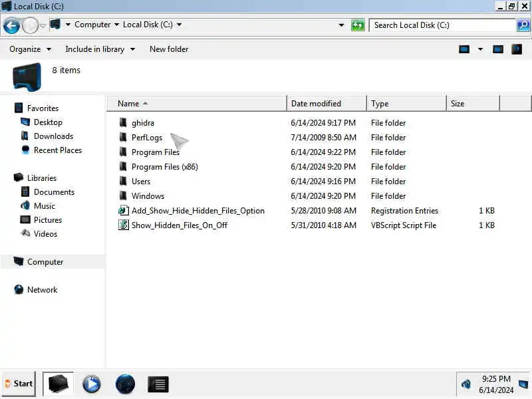Click the Favorites group in navigation pane
532x399 pixels.
[x=43, y=108]
